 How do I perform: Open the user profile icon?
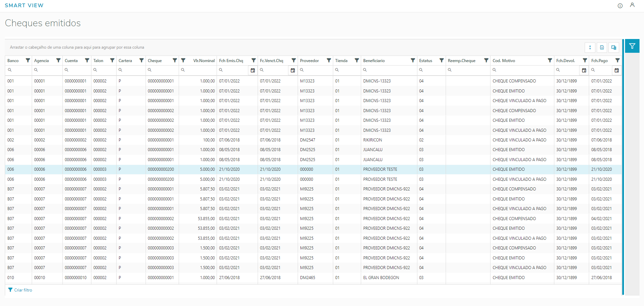coord(632,5)
